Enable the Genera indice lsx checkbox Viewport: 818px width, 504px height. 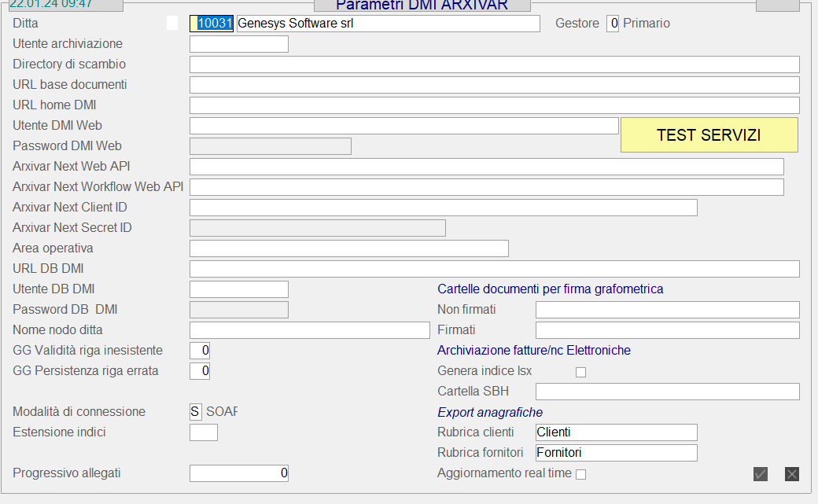coord(581,372)
